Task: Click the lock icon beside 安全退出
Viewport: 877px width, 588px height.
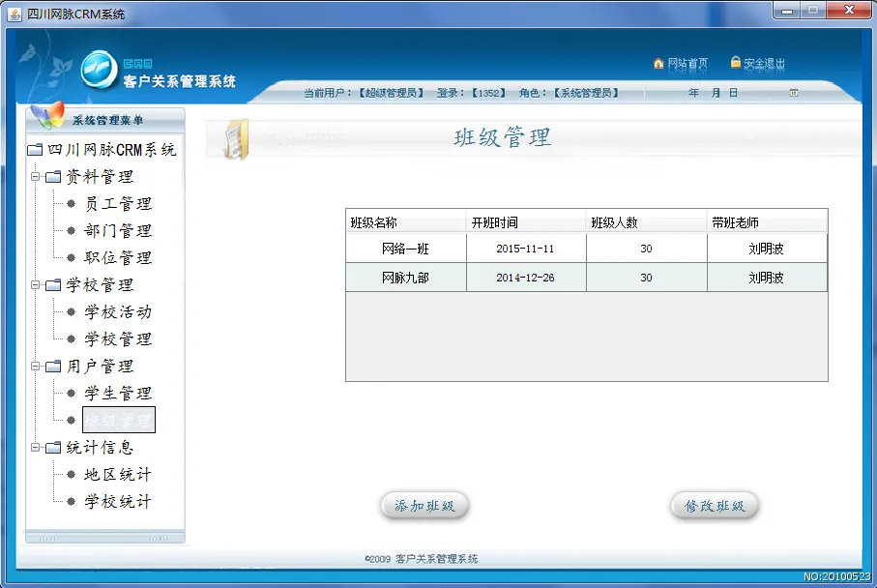Action: coord(736,63)
